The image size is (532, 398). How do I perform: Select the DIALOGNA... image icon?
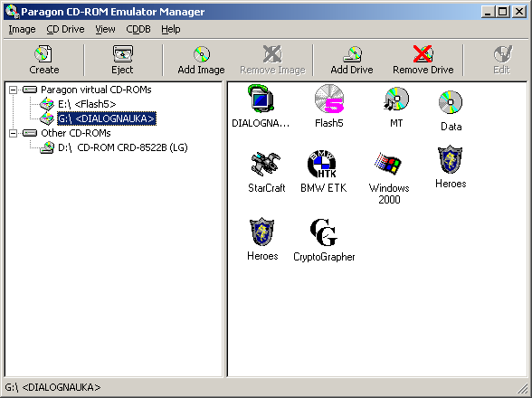pos(261,99)
